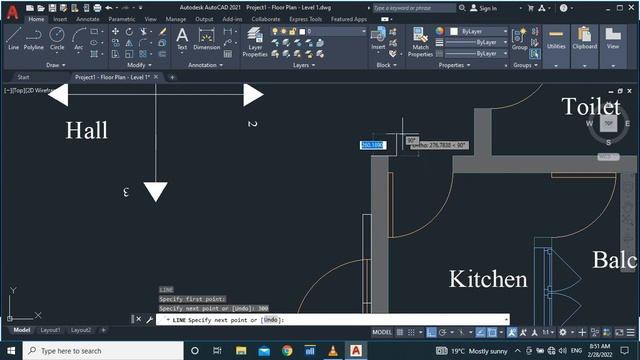The image size is (640, 360).
Task: Open the AutoCAD application menu logo
Action: coord(13,12)
